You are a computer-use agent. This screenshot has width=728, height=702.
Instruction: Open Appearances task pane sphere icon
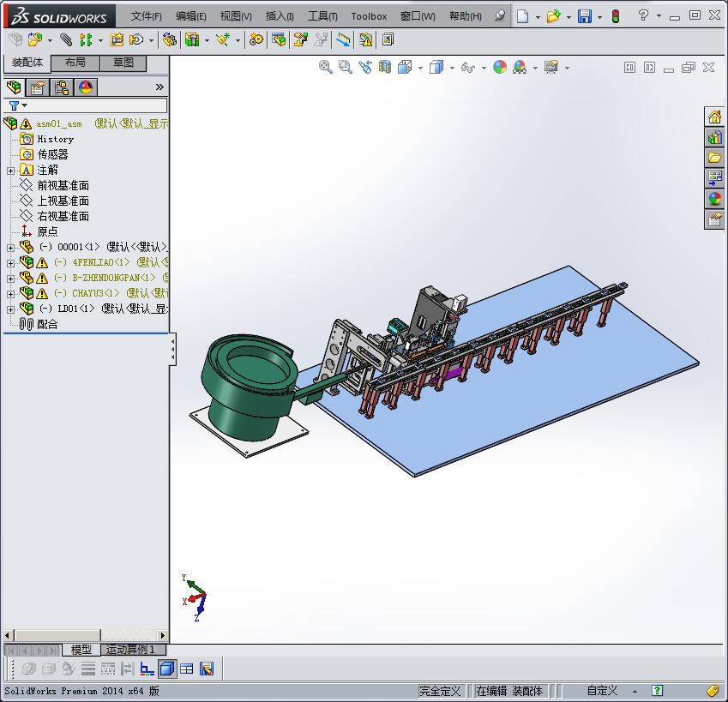(x=714, y=199)
